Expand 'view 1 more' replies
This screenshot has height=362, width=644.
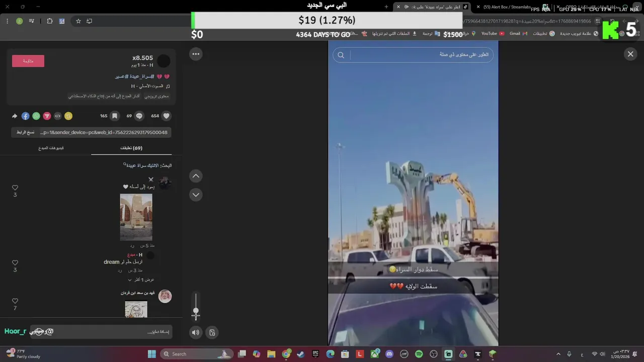141,280
